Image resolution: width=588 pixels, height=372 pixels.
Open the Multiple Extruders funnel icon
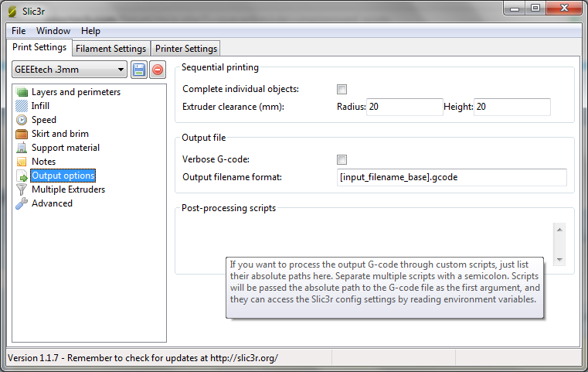click(22, 189)
